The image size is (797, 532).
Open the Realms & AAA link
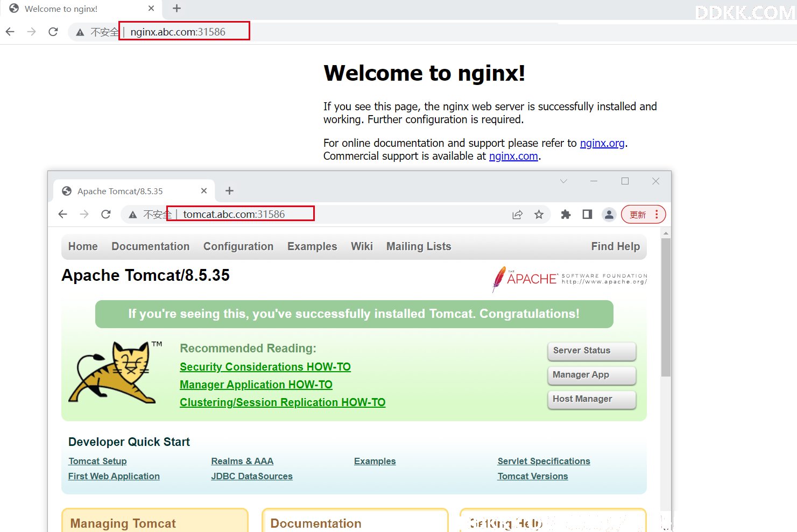coord(242,461)
